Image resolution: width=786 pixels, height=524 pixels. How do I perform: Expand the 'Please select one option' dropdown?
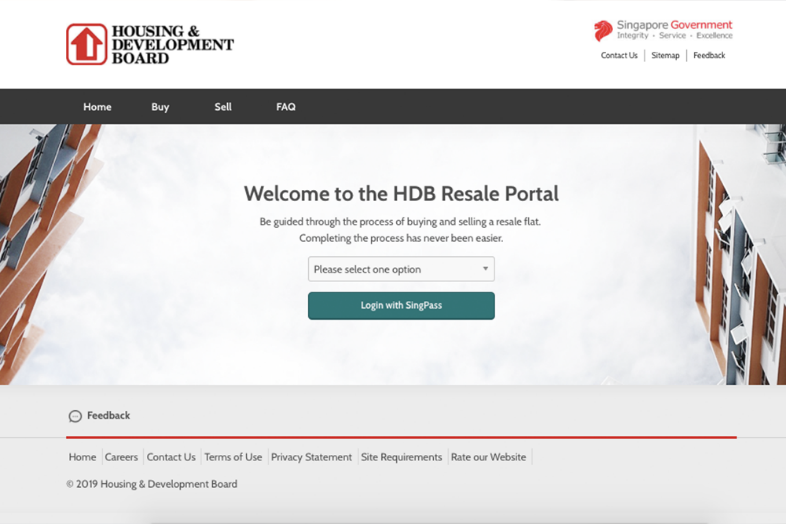(402, 269)
